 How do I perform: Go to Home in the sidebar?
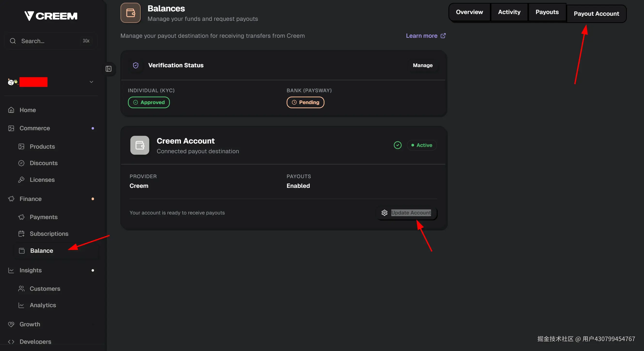tap(51, 110)
